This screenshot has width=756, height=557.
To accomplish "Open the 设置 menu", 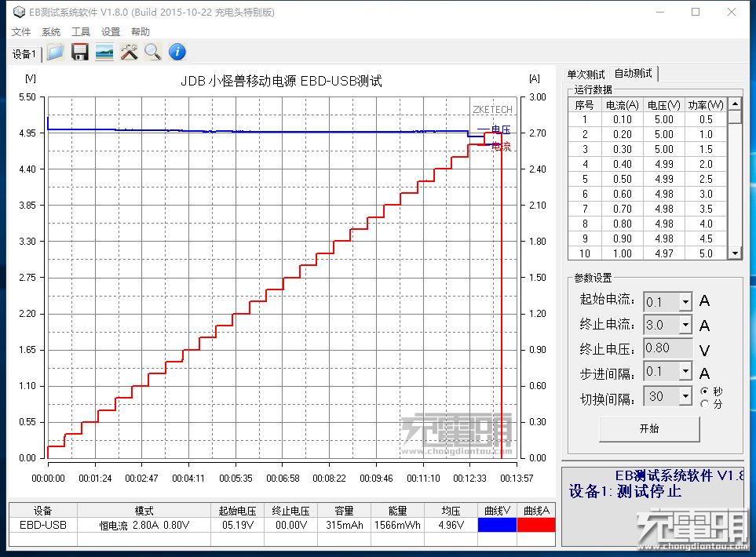I will [x=111, y=32].
